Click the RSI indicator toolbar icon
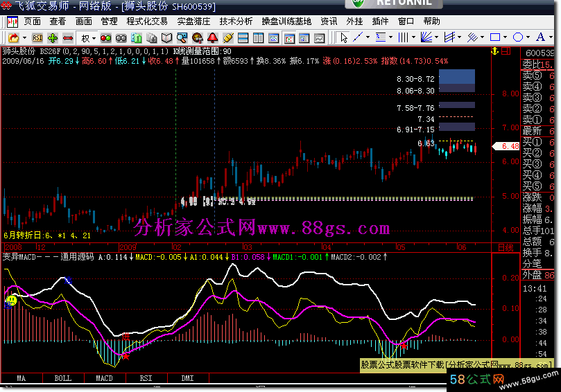Viewport: 561px width, 392px height. (37, 37)
